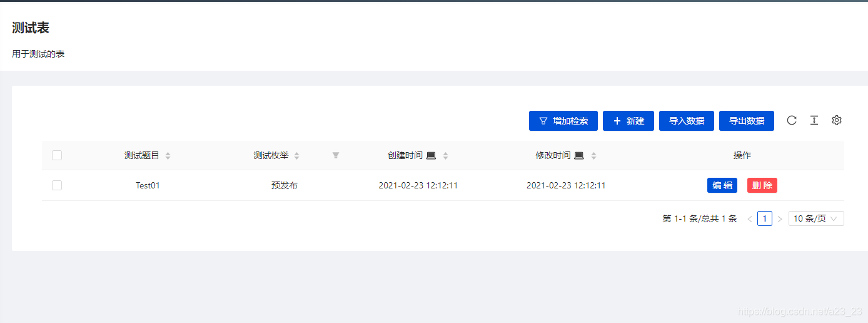Viewport: 868px width, 323px height.
Task: Go to previous page arrow
Action: tap(750, 218)
